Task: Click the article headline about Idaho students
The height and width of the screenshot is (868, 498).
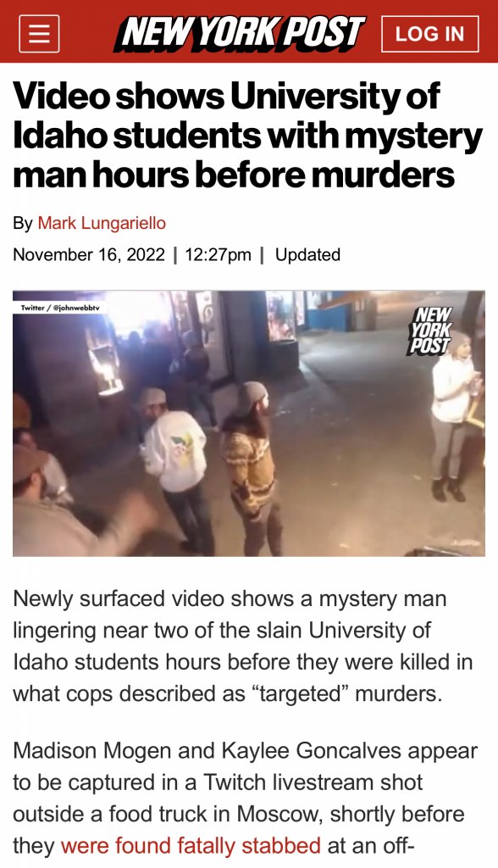Action: pyautogui.click(x=248, y=135)
